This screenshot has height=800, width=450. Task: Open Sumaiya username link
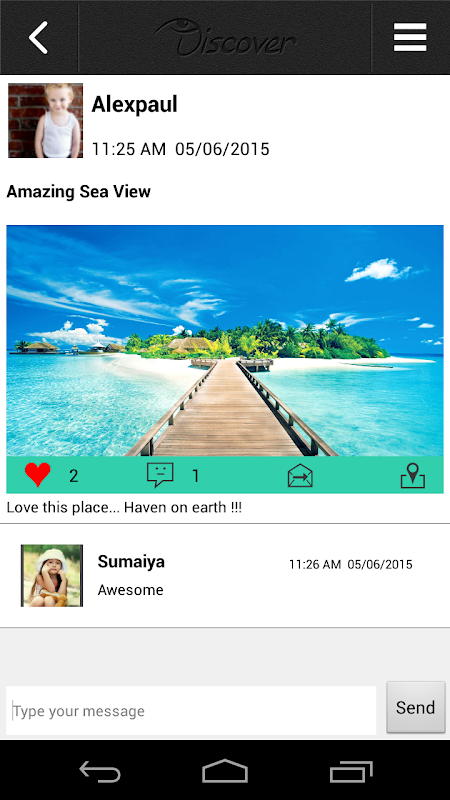point(131,562)
